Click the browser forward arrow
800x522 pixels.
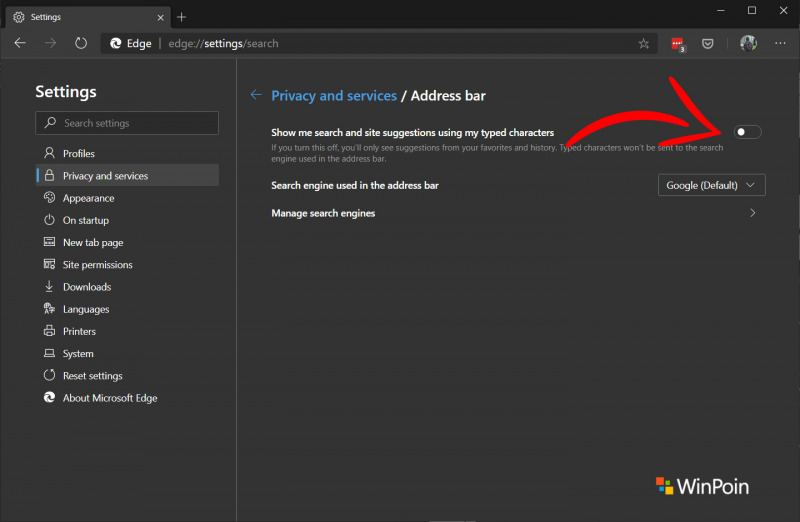coord(51,43)
